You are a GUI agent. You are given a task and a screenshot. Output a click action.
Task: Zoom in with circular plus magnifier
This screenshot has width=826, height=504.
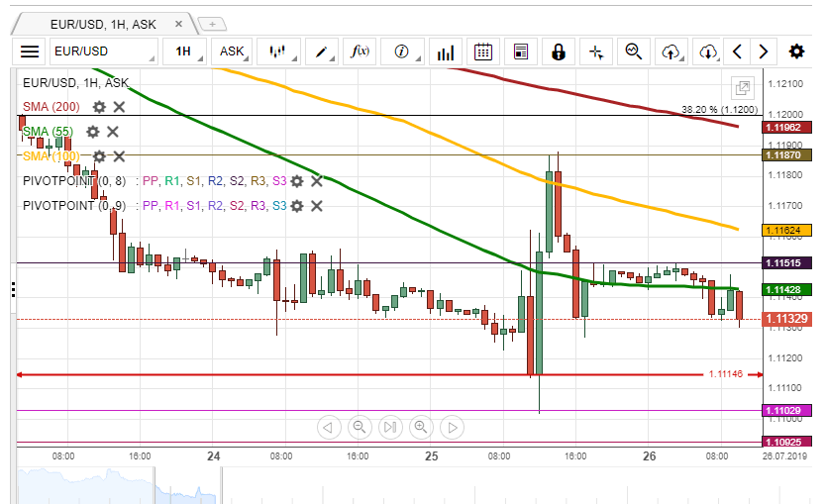pos(421,427)
